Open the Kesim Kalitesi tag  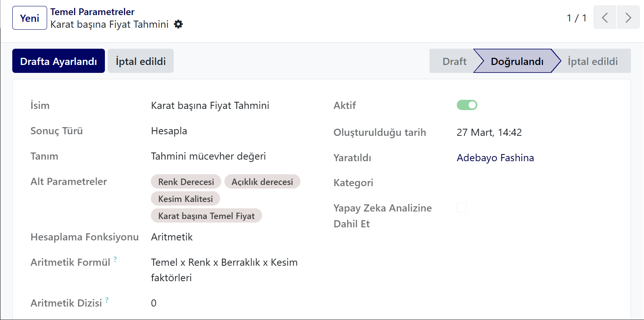point(185,199)
